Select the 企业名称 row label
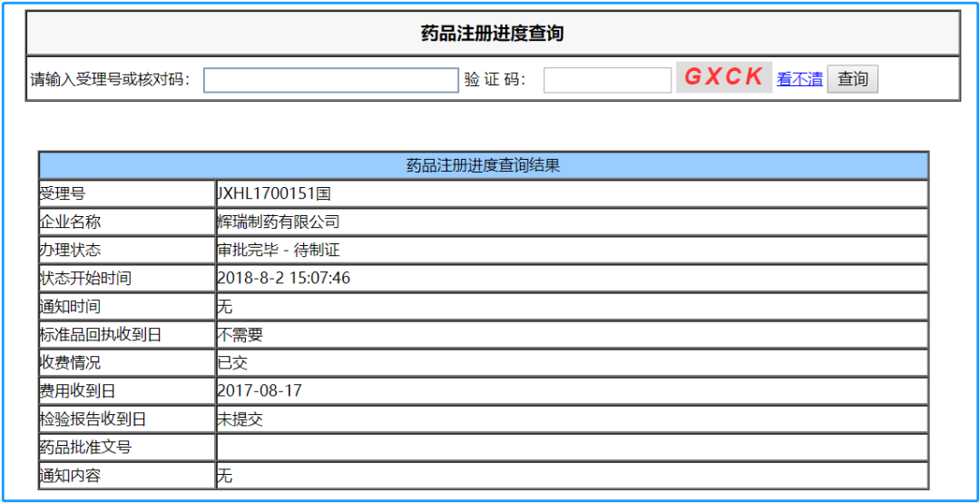This screenshot has width=980, height=503. coord(70,222)
